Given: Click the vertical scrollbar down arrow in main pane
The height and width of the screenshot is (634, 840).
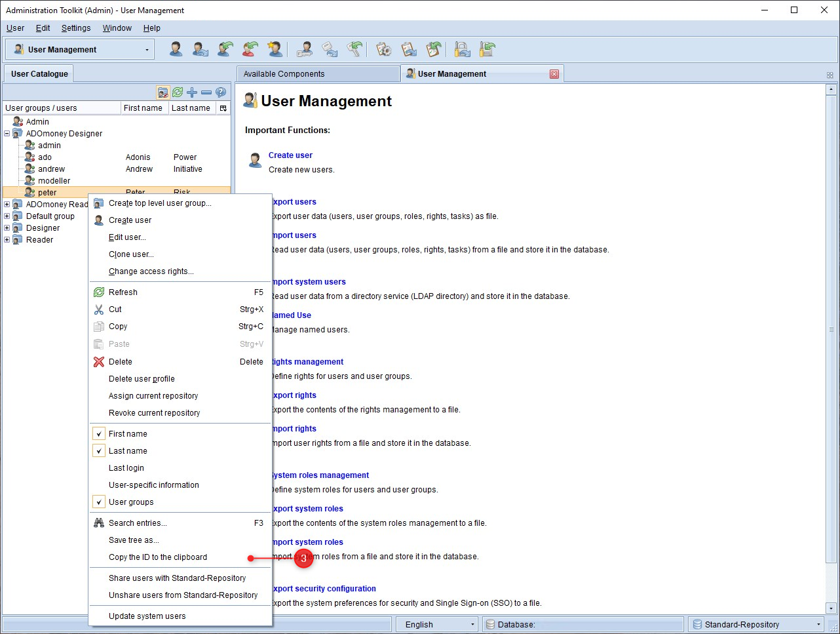Looking at the screenshot, I should 831,608.
